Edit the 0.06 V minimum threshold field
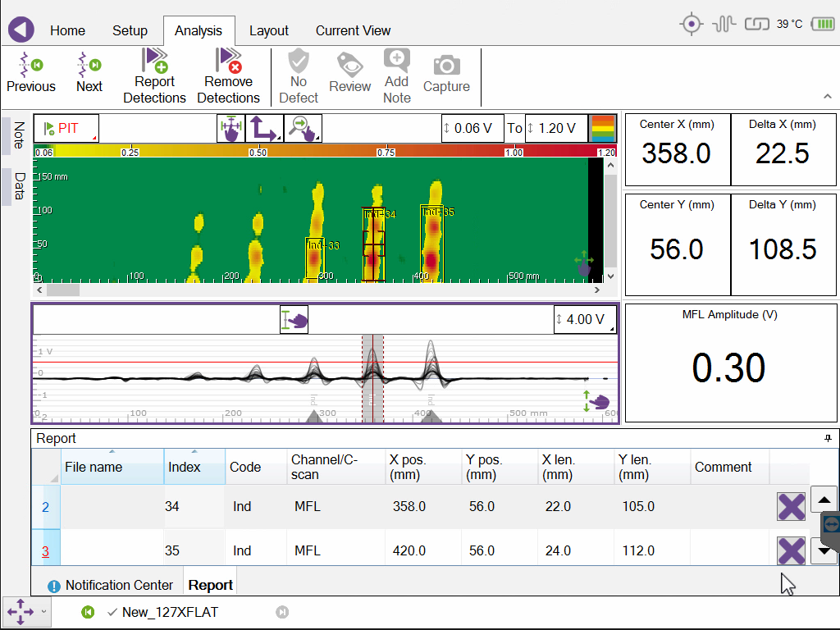 (x=472, y=128)
